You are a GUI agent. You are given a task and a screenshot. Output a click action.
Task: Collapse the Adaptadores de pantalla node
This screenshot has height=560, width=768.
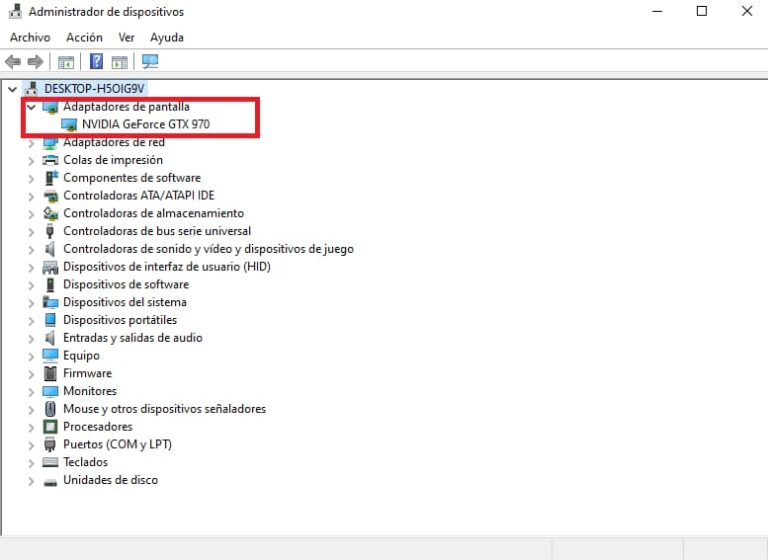[x=31, y=106]
